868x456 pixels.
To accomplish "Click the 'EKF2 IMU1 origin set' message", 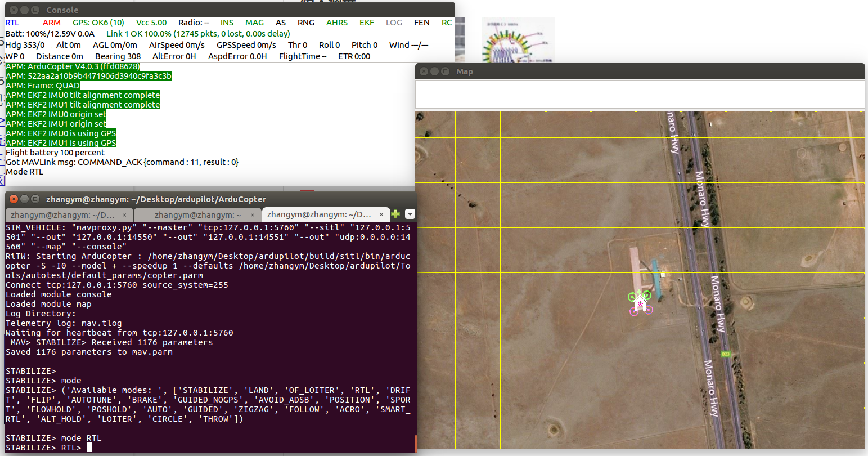I will tap(56, 124).
